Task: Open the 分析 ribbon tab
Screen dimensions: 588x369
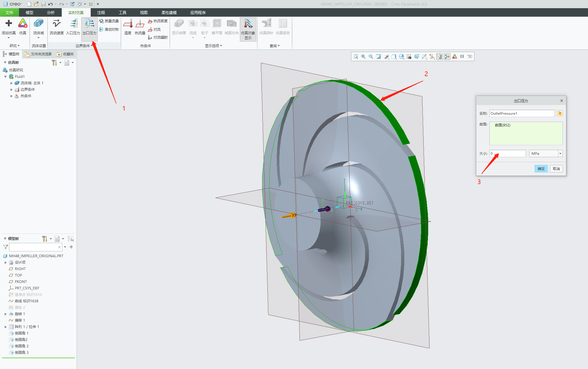Action: 51,13
